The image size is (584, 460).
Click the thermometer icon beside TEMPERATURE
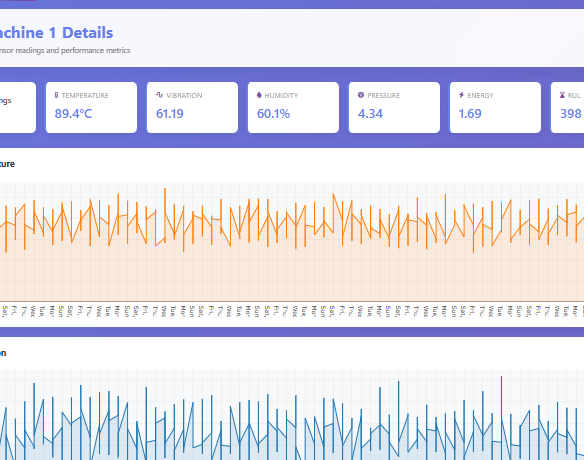pyautogui.click(x=56, y=95)
